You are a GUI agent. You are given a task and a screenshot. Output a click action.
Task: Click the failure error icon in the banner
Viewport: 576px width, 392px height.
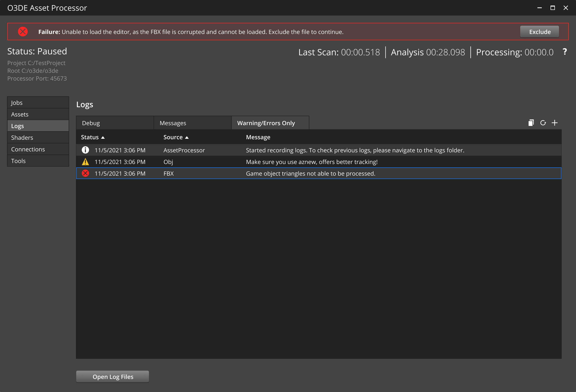pyautogui.click(x=22, y=31)
